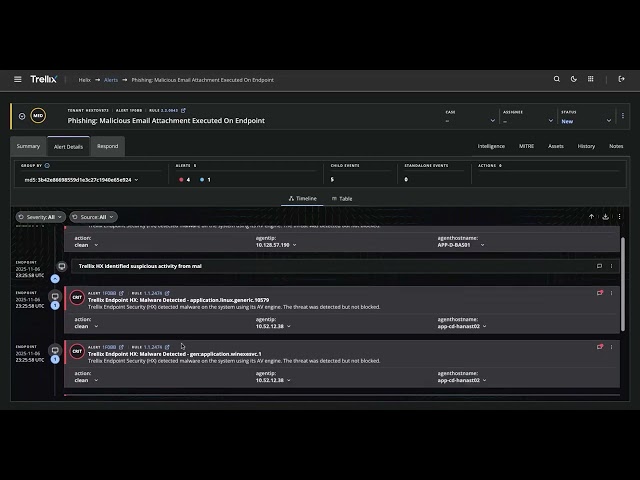Screen dimensions: 640x480
Task: Open rule 2.2.0843 external link icon
Action: point(183,110)
